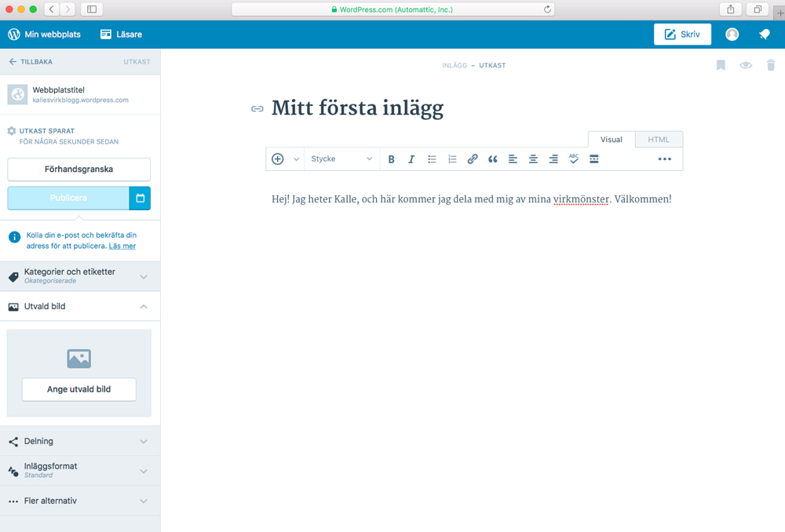Toggle the spell check ABC button
The image size is (785, 532).
point(574,159)
